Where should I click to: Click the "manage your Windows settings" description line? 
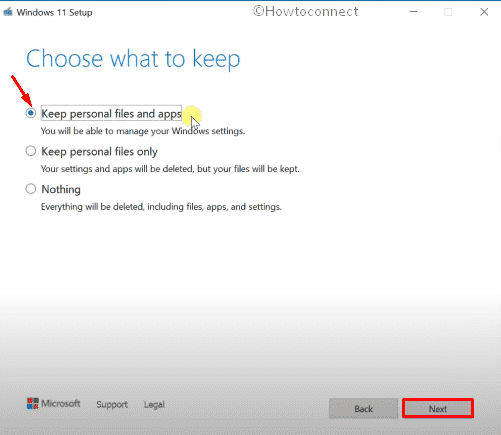click(143, 131)
